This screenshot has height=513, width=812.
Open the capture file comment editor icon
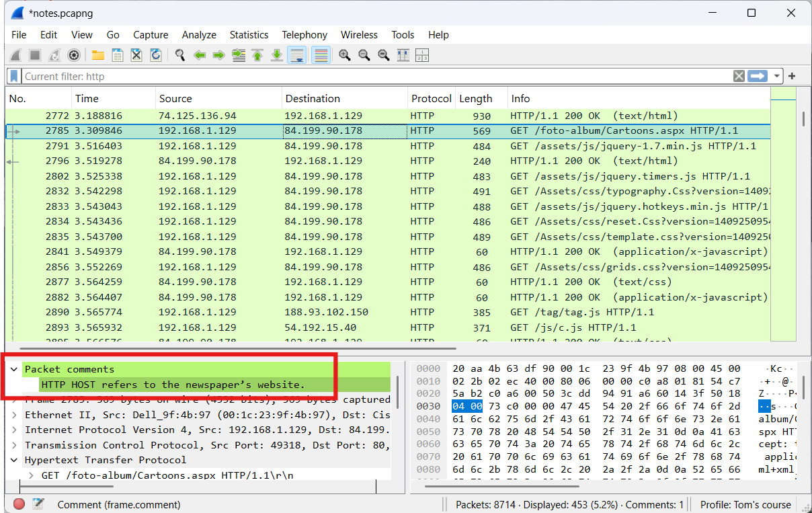(x=38, y=504)
